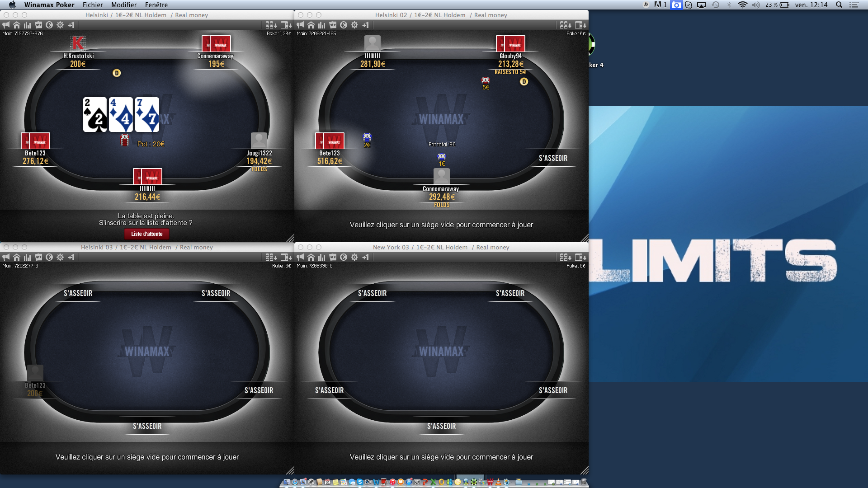
Task: Open the gear icon in New York 03 toolbar
Action: coord(354,257)
